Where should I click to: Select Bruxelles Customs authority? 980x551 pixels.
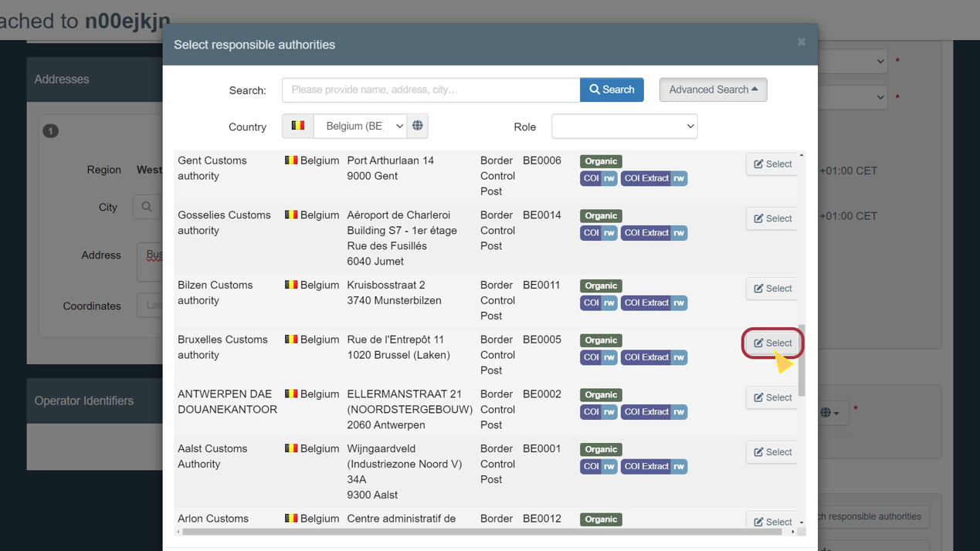[772, 343]
